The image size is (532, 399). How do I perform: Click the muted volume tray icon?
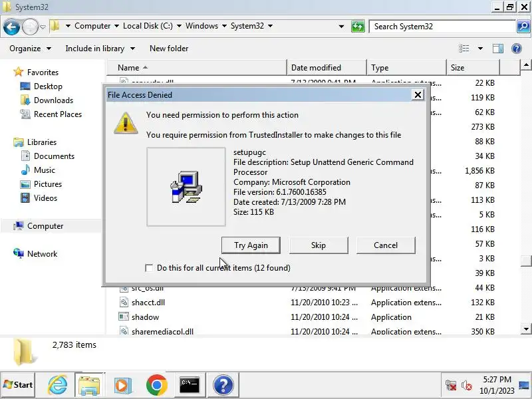[x=467, y=386]
